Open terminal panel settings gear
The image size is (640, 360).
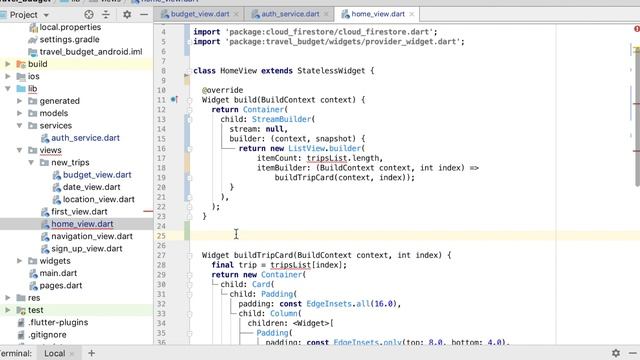(616, 353)
